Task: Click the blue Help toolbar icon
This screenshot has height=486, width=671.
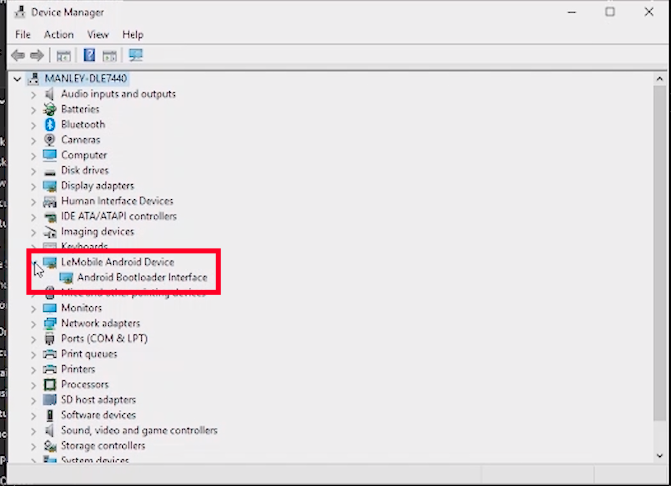Action: [x=89, y=55]
